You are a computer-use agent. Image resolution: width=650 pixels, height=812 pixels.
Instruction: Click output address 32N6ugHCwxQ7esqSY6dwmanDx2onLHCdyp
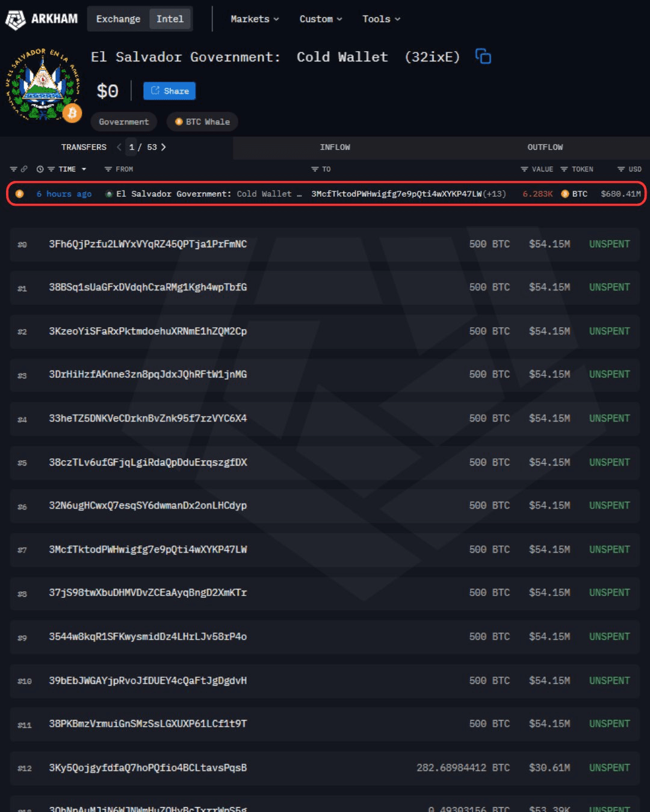[x=148, y=506]
